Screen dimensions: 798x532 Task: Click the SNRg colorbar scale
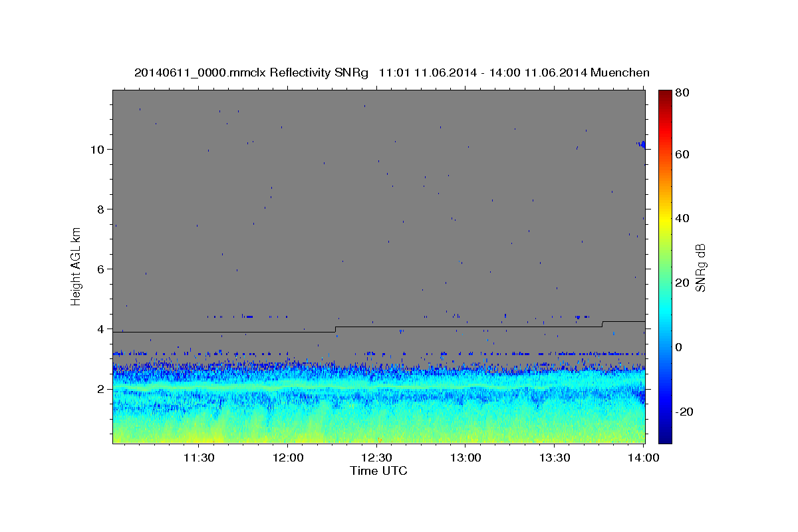665,267
